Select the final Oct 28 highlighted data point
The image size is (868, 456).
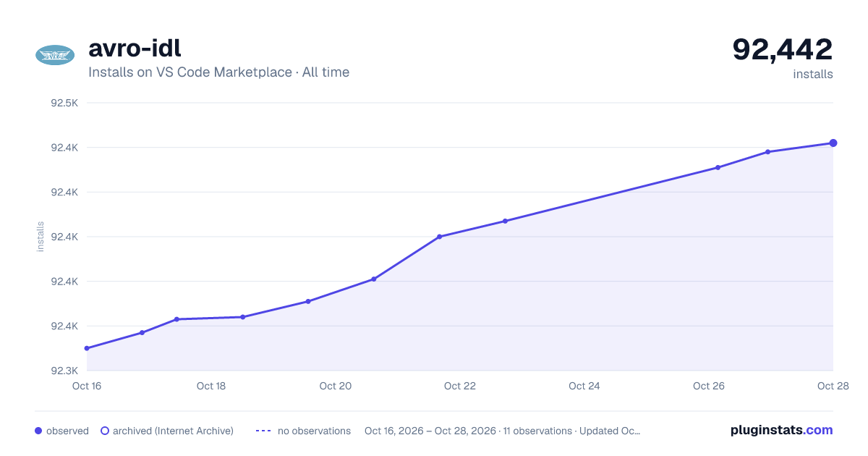[833, 143]
